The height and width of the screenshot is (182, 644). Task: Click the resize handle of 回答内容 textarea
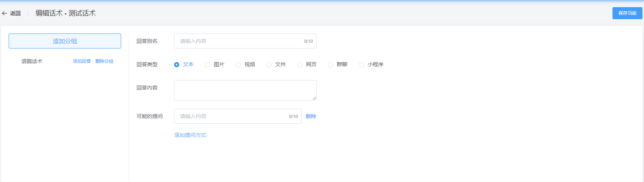(x=314, y=98)
